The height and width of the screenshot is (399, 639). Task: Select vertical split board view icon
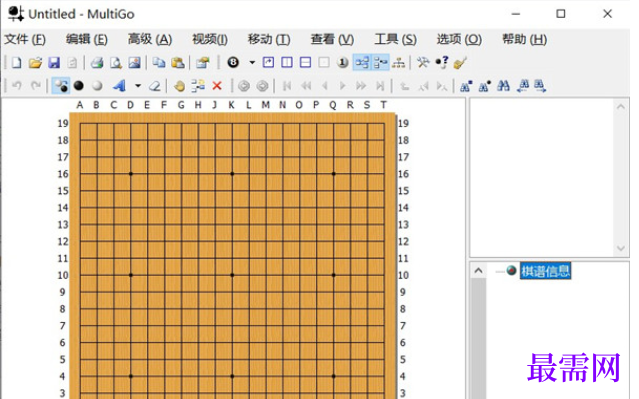[287, 62]
